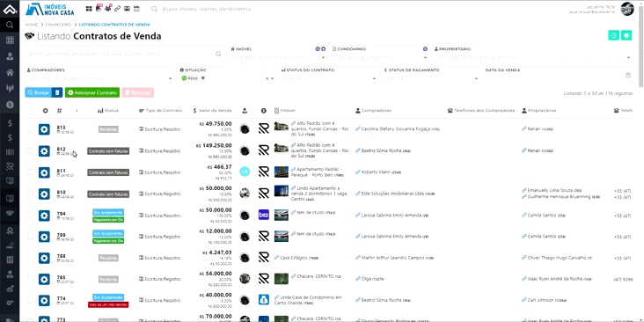This screenshot has height=322, width=644.
Task: Select the checkbox for contract 794
Action: tap(30, 216)
